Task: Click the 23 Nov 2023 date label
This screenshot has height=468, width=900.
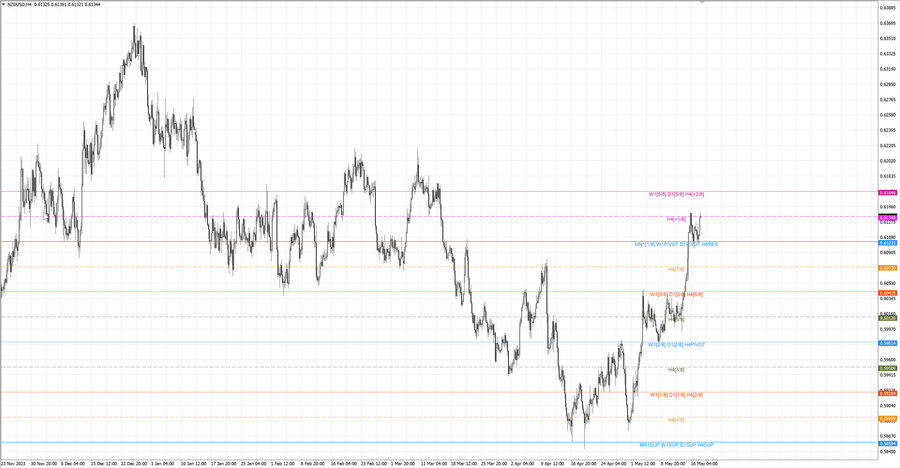Action: click(13, 463)
